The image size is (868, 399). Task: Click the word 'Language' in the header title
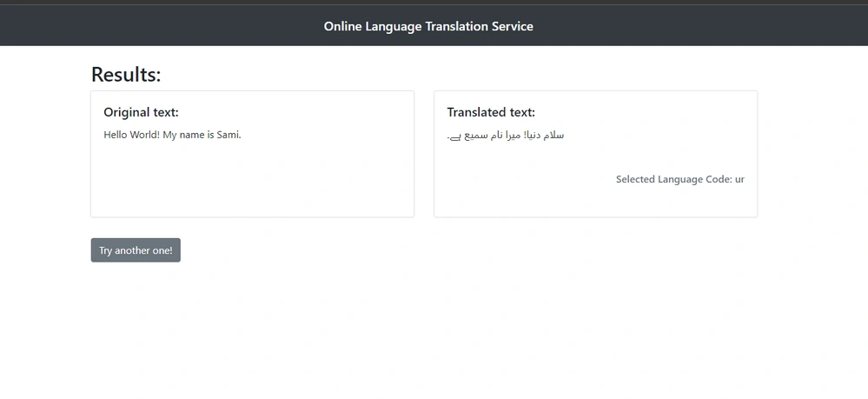[x=393, y=27]
